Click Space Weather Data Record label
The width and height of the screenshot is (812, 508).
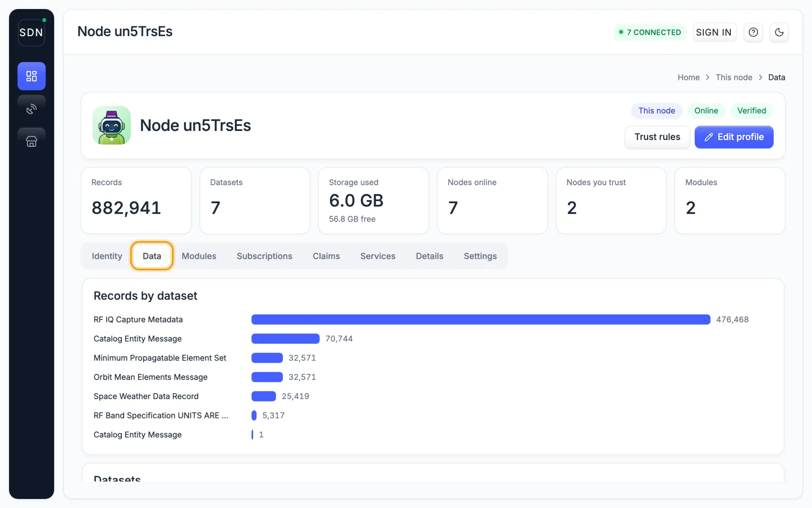[x=146, y=396]
